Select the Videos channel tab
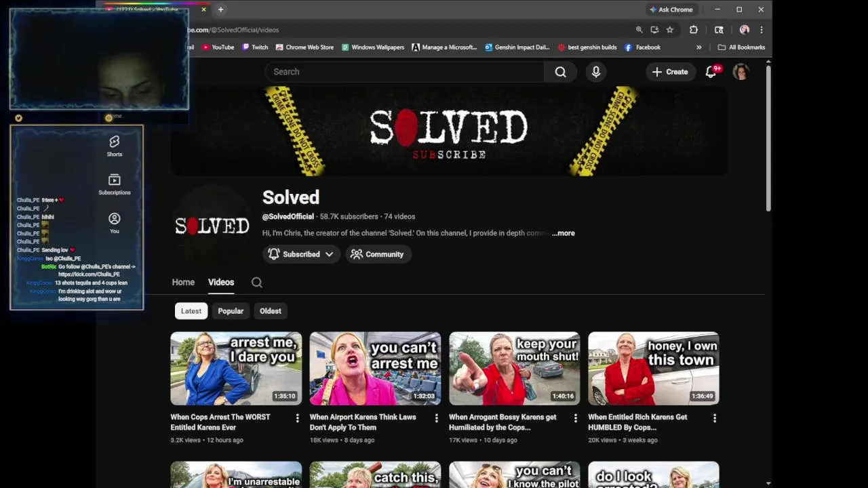868x488 pixels. click(x=221, y=283)
